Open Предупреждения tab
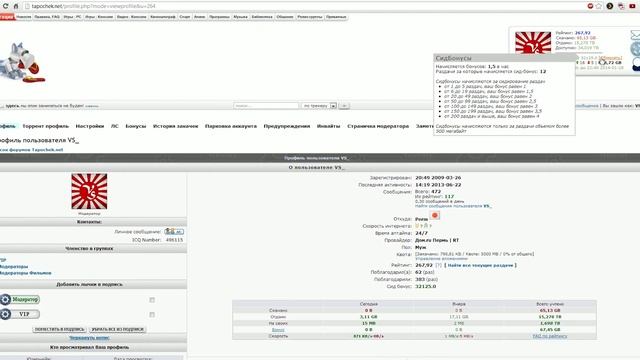 287,126
